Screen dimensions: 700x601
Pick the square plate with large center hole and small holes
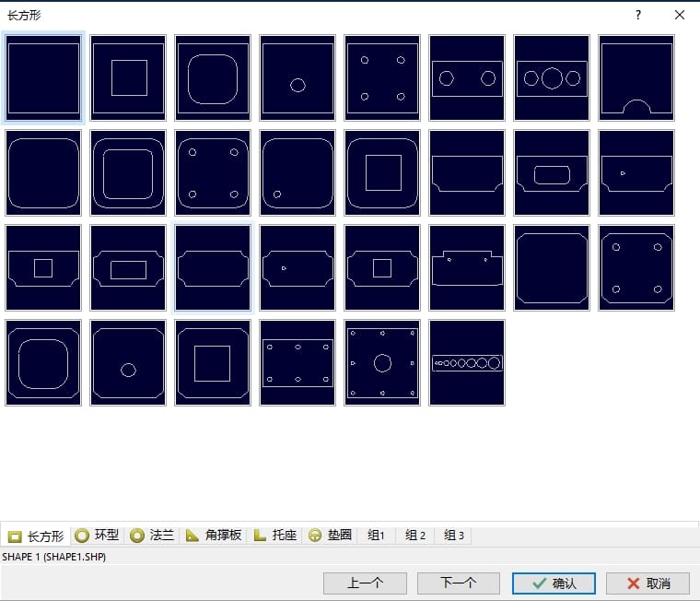[x=382, y=363]
